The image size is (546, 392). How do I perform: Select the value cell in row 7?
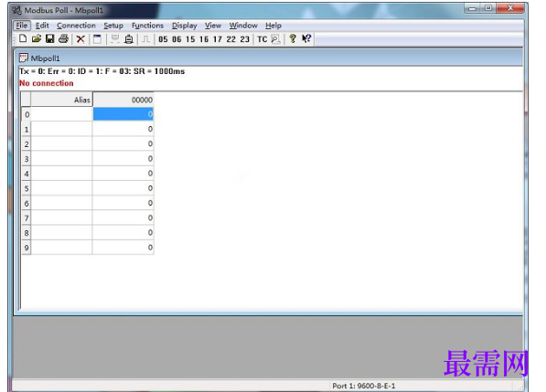(123, 217)
